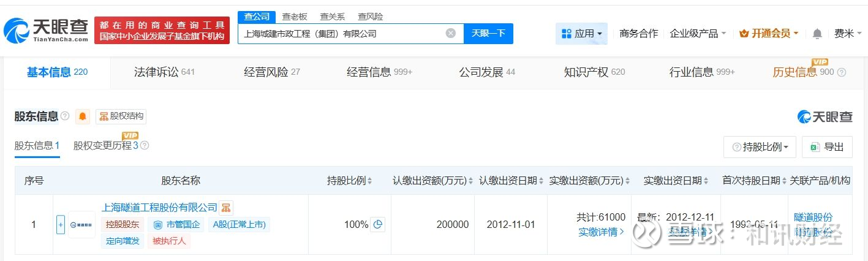This screenshot has height=261, width=868.
Task: Open the help icon next to 股东信息
Action: [x=65, y=116]
